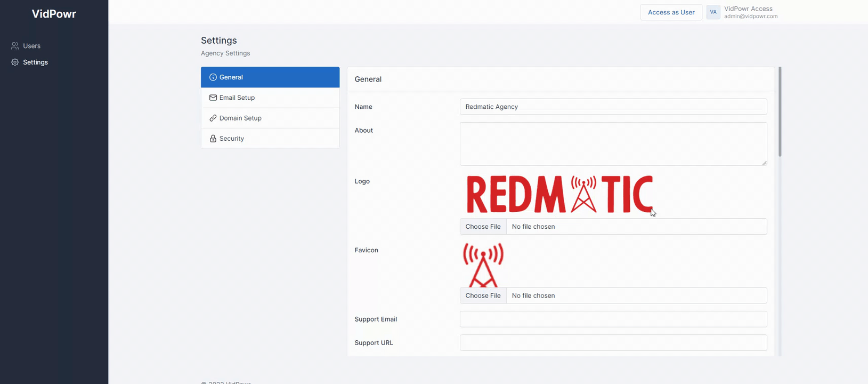Switch to the Security tab
The width and height of the screenshot is (868, 384).
pyautogui.click(x=270, y=138)
